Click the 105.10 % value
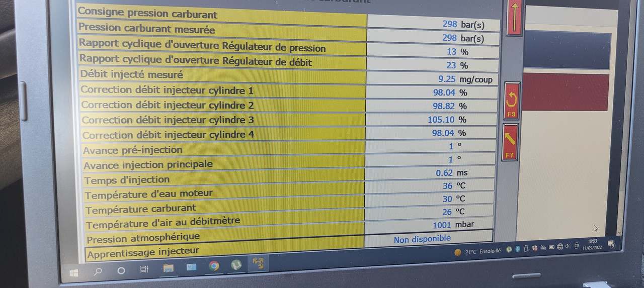The height and width of the screenshot is (288, 644). pos(447,120)
